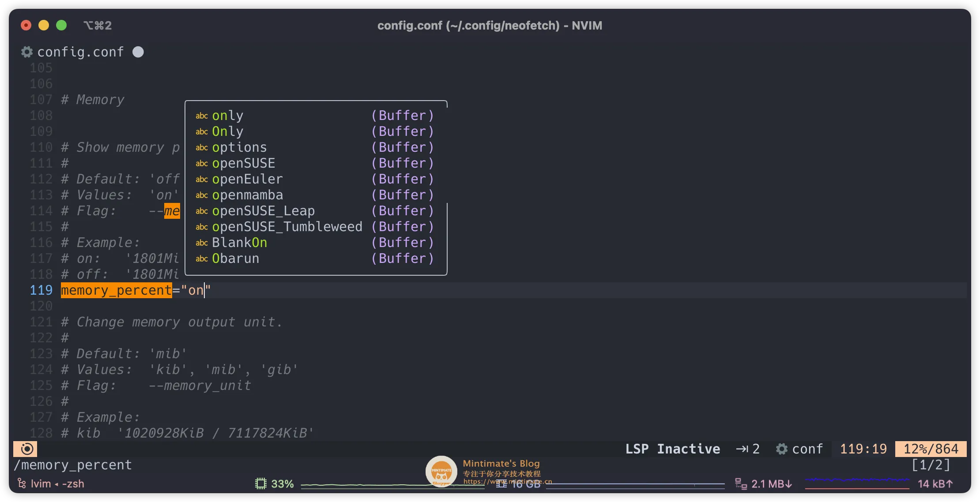Click the 12%/864 progress indicator
The image size is (980, 502).
pos(931,449)
